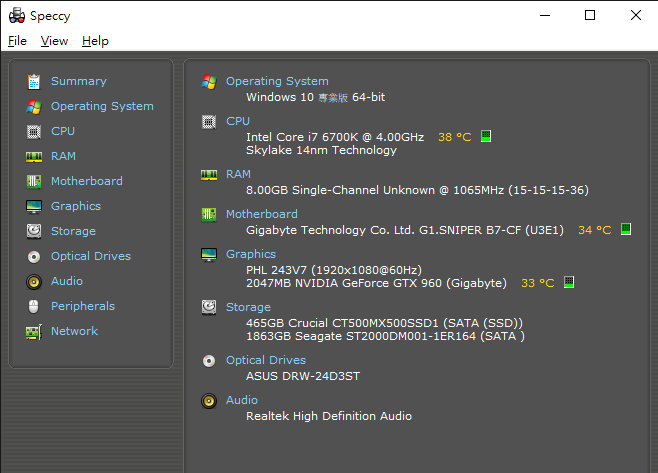This screenshot has width=658, height=473.
Task: Click RAM heading in summary pane
Action: point(238,174)
